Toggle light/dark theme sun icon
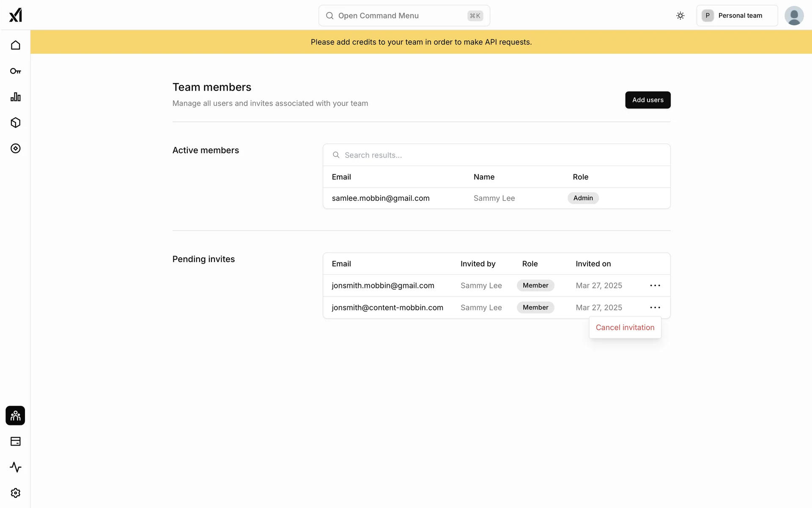 tap(680, 16)
